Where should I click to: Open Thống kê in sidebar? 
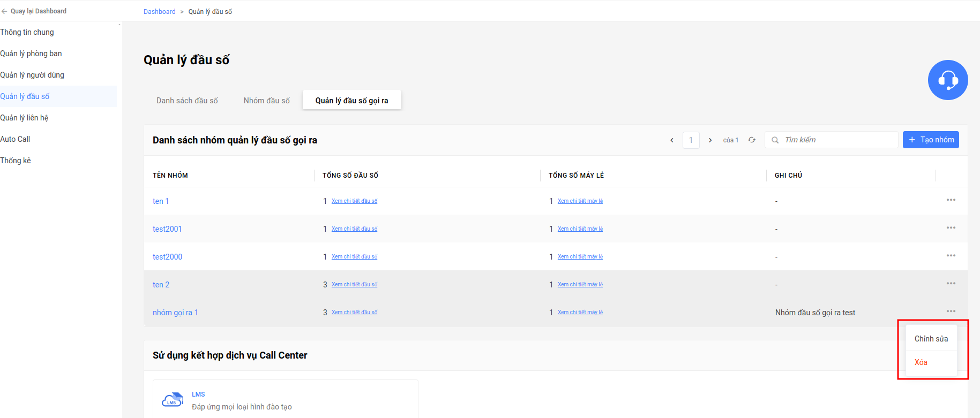click(x=16, y=161)
